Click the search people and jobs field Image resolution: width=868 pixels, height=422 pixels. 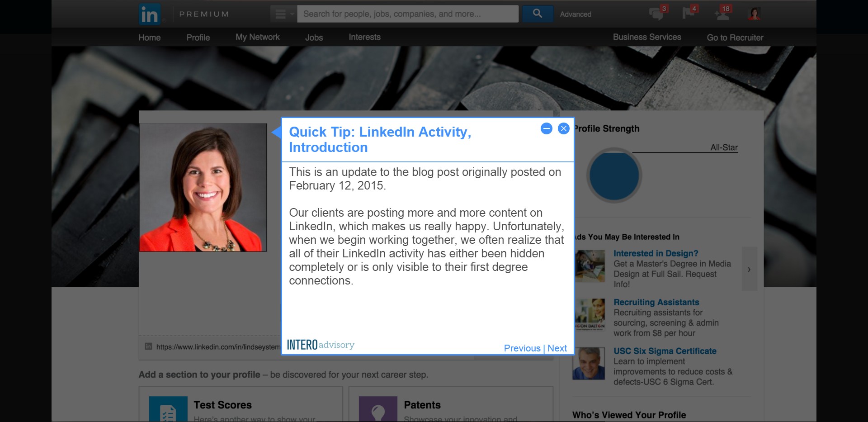(x=407, y=14)
